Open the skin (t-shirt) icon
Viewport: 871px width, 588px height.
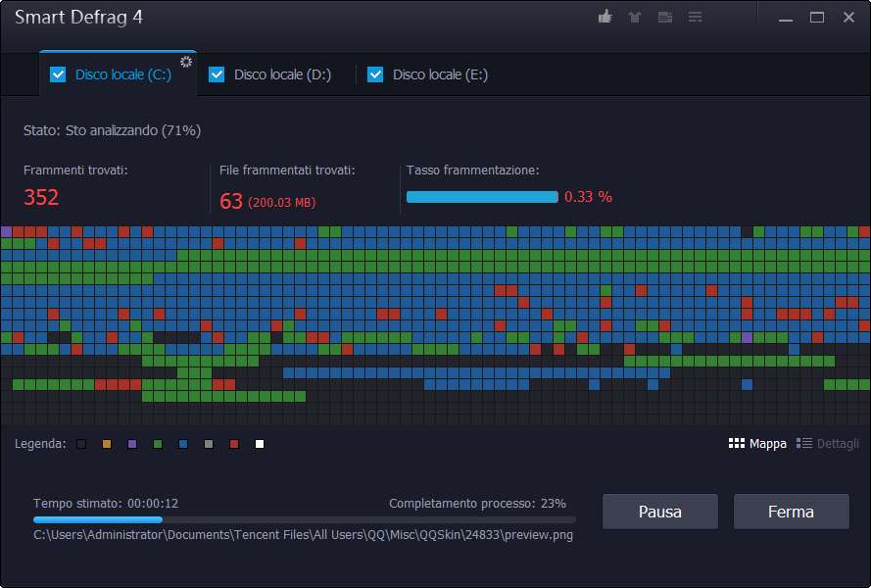[635, 18]
